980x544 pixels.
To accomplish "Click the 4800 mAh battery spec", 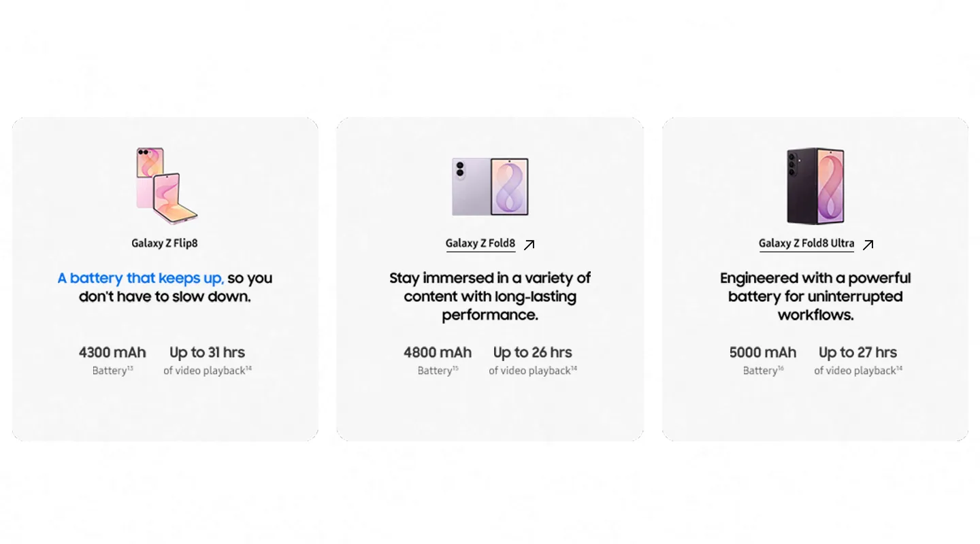I will 438,352.
